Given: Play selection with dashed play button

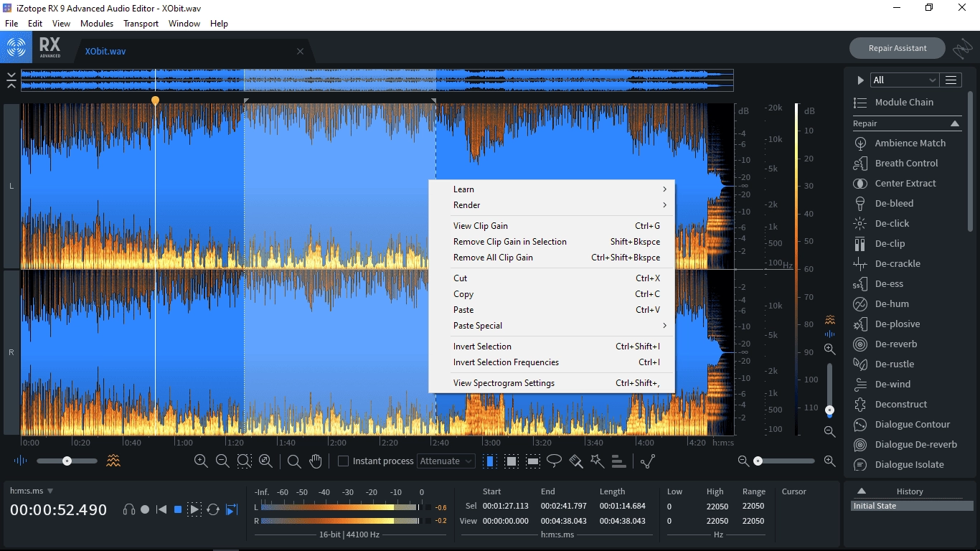Looking at the screenshot, I should tap(194, 509).
